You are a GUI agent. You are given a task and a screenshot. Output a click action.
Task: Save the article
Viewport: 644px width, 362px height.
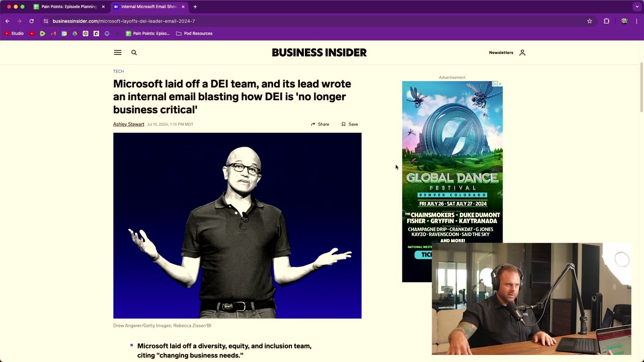[x=350, y=124]
